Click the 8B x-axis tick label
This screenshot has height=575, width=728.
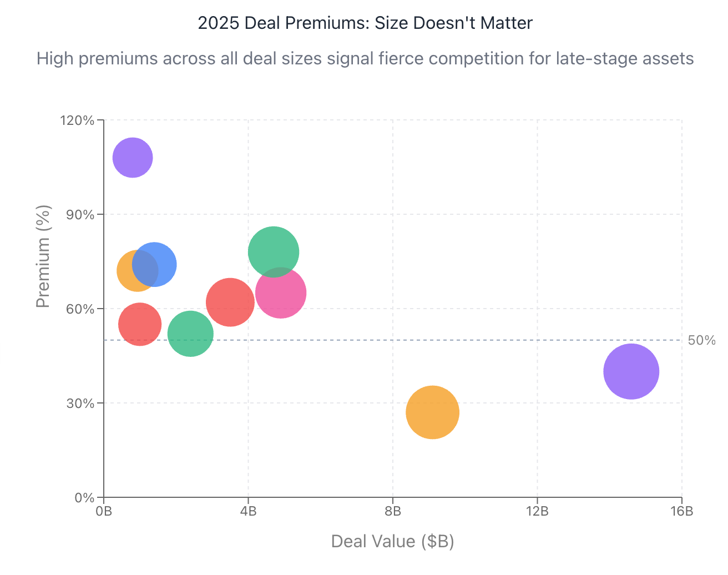coord(393,511)
